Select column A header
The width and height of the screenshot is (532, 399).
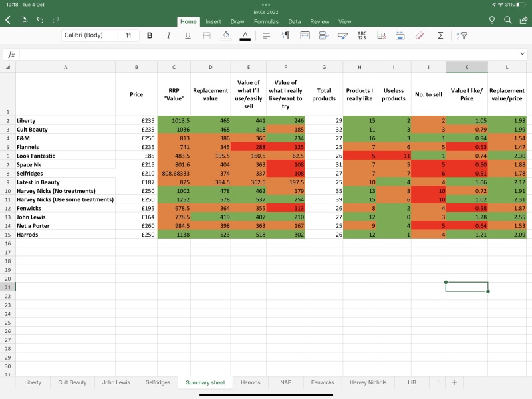click(65, 67)
